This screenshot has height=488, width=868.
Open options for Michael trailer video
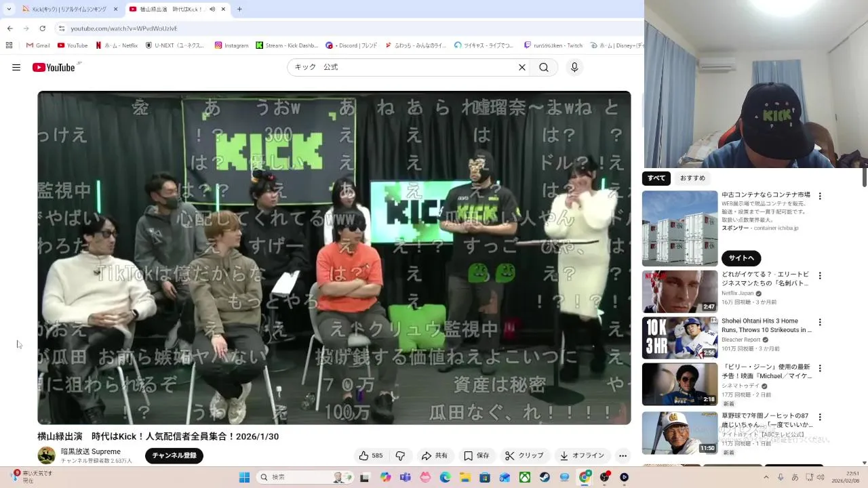tap(820, 368)
